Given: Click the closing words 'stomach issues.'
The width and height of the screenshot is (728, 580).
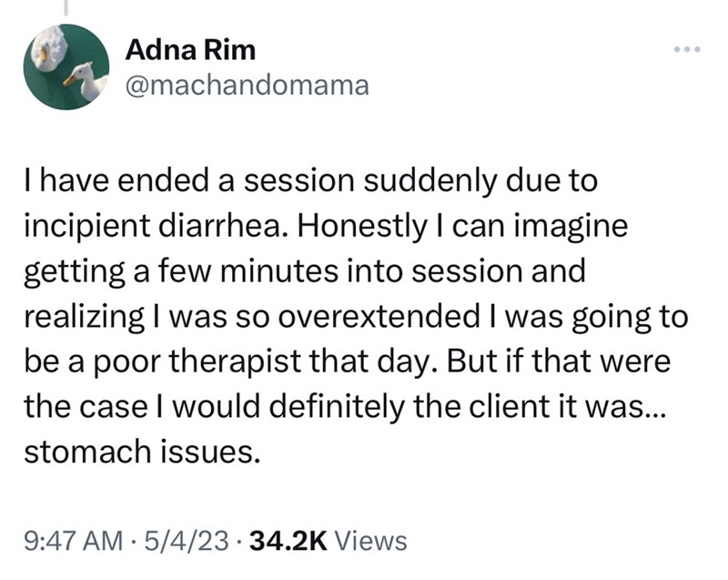Looking at the screenshot, I should click(142, 453).
